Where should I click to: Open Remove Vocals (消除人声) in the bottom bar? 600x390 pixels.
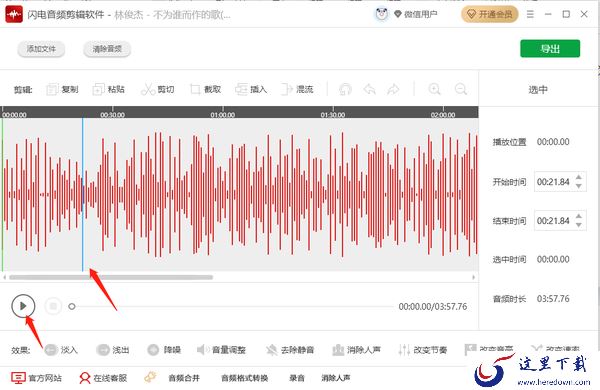point(336,378)
